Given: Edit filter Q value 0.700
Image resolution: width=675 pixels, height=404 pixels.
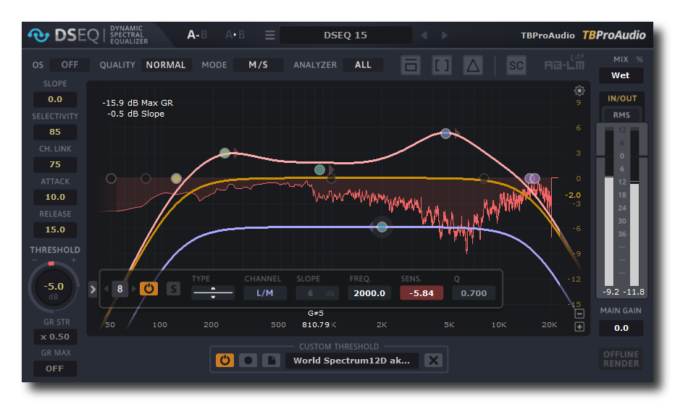Looking at the screenshot, I should click(474, 293).
